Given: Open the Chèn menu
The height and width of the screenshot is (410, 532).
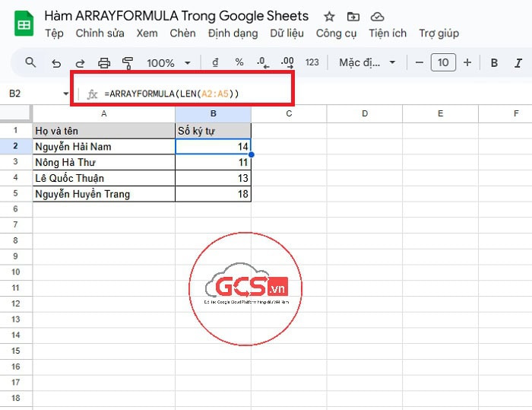Looking at the screenshot, I should (182, 33).
